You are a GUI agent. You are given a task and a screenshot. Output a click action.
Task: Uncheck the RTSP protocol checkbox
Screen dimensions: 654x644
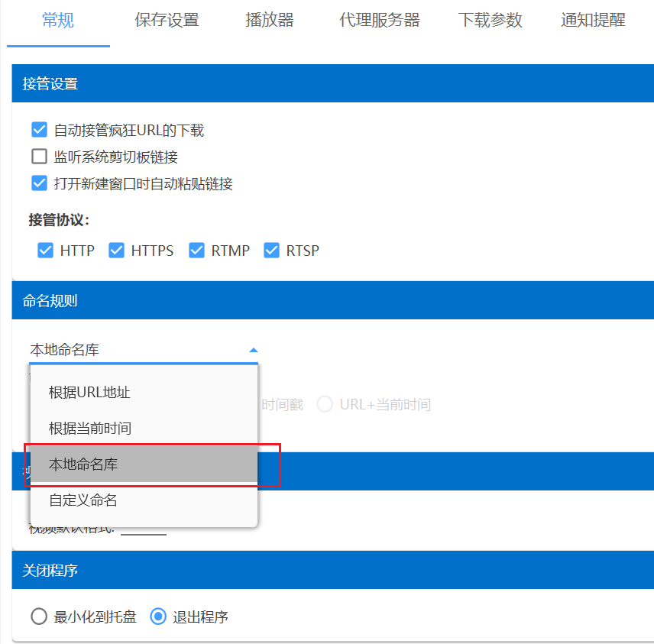(271, 251)
